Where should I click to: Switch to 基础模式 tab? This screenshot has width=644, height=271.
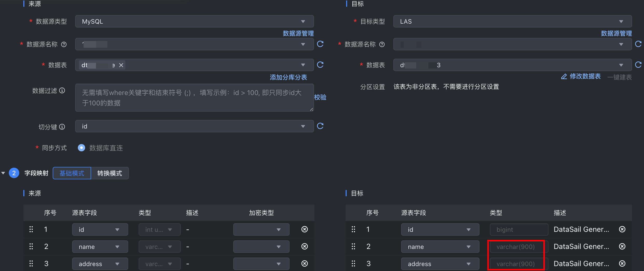click(72, 173)
